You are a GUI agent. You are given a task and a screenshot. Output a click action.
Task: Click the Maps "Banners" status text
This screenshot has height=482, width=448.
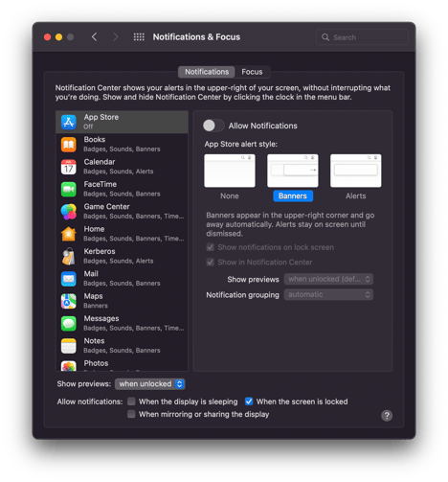click(x=96, y=306)
